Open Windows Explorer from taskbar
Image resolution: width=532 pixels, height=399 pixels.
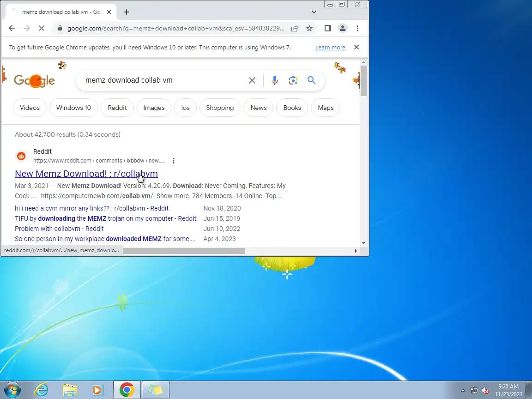click(70, 390)
